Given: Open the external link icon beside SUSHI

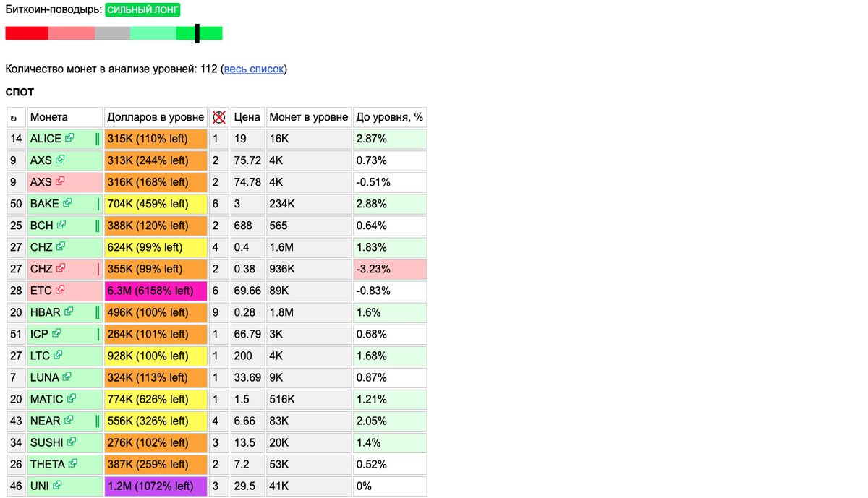Looking at the screenshot, I should (x=72, y=442).
